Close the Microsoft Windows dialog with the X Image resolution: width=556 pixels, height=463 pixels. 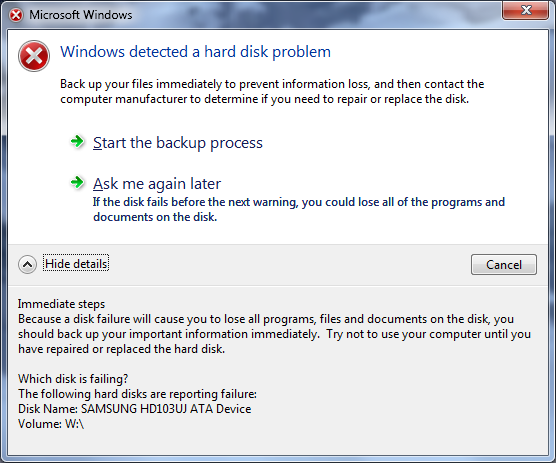click(x=526, y=10)
